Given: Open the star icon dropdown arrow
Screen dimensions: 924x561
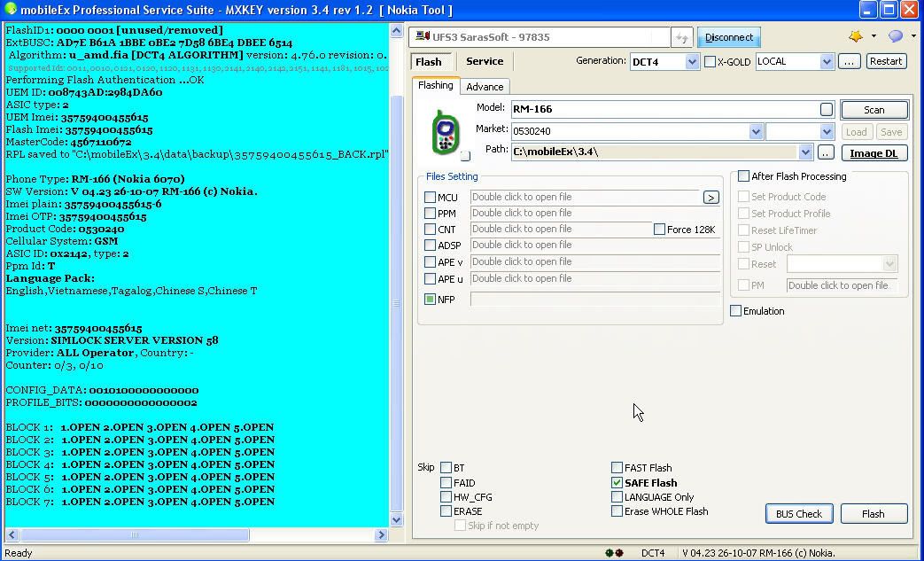Looking at the screenshot, I should 874,36.
